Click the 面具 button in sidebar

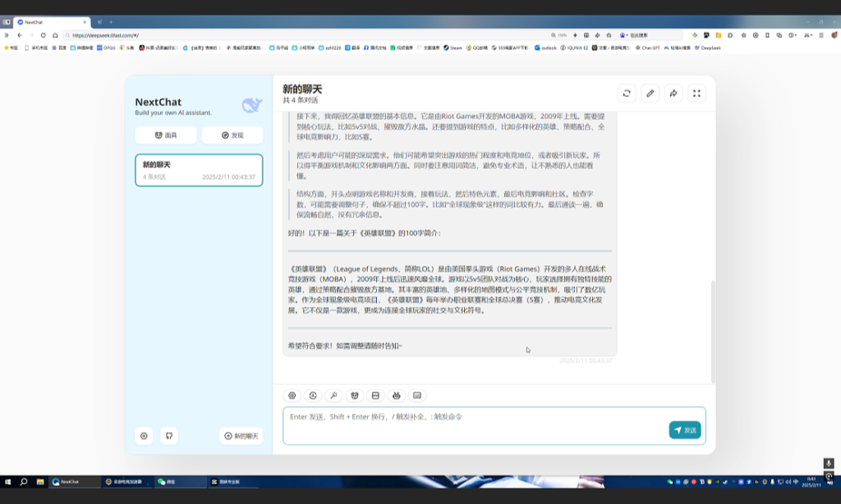point(166,135)
